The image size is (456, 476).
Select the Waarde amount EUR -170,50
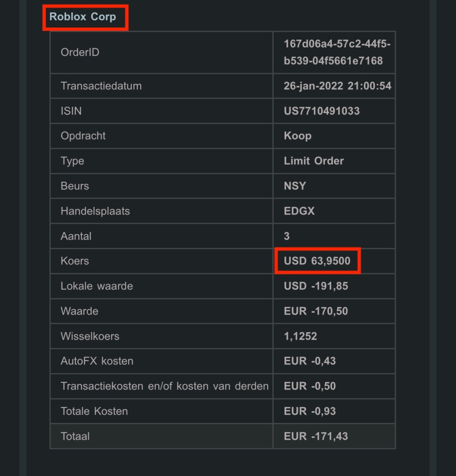[316, 311]
